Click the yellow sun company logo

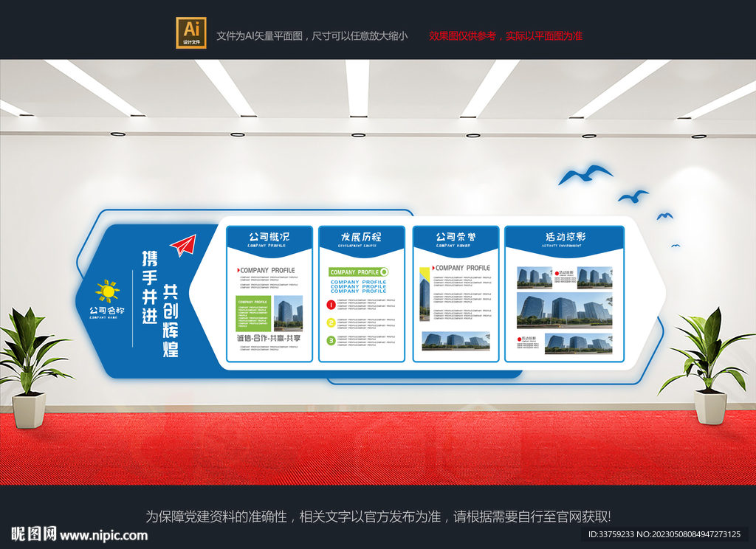click(x=108, y=291)
